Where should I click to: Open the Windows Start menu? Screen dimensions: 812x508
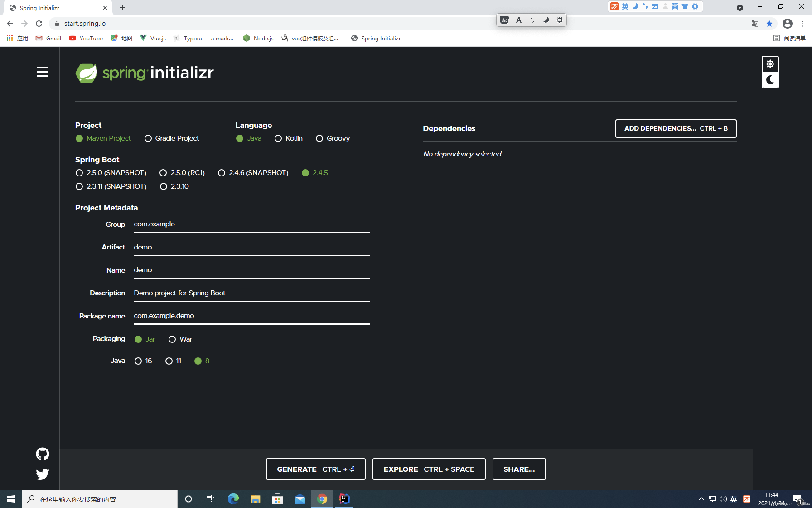click(11, 499)
